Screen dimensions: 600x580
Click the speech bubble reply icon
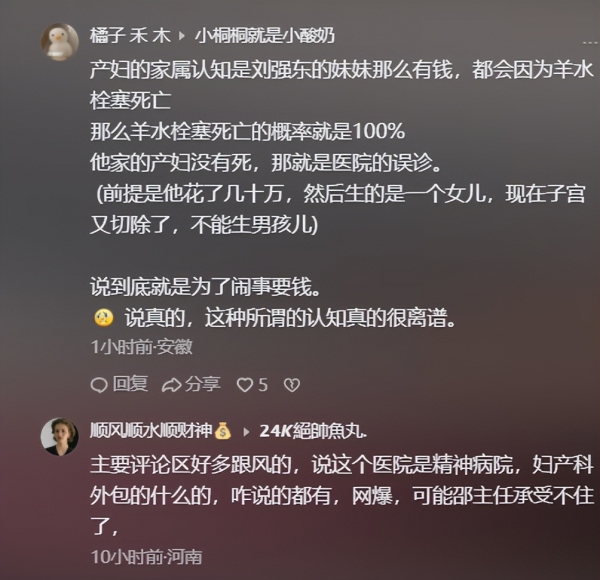coord(99,385)
